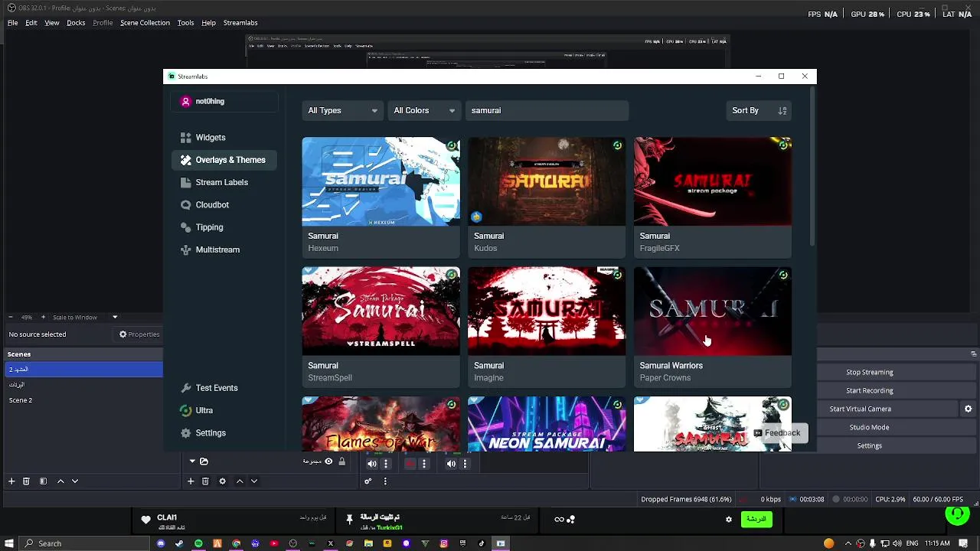Move the scene up with arrow
The image size is (980, 551).
click(x=60, y=481)
